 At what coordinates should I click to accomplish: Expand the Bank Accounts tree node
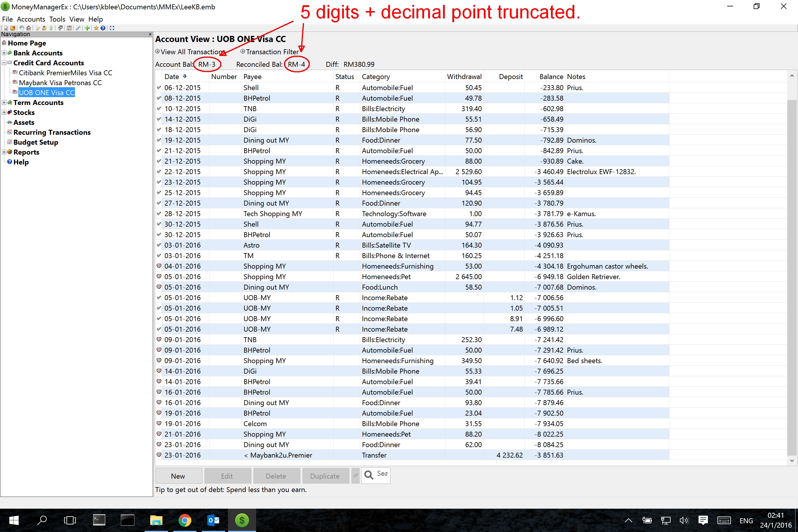(x=4, y=53)
